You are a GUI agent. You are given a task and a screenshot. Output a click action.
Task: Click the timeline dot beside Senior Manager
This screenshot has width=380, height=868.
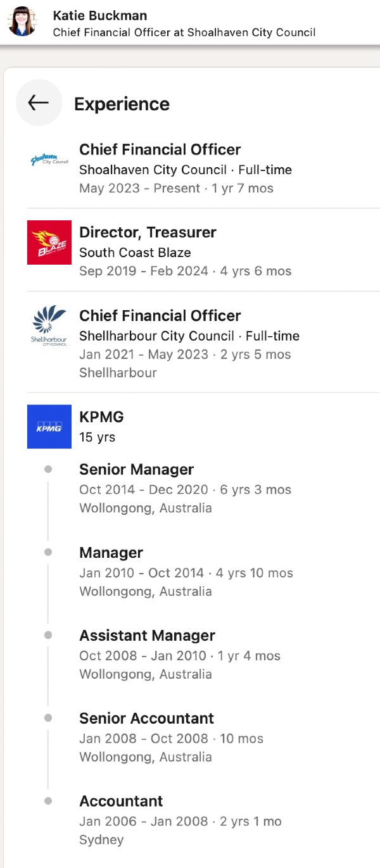48,470
